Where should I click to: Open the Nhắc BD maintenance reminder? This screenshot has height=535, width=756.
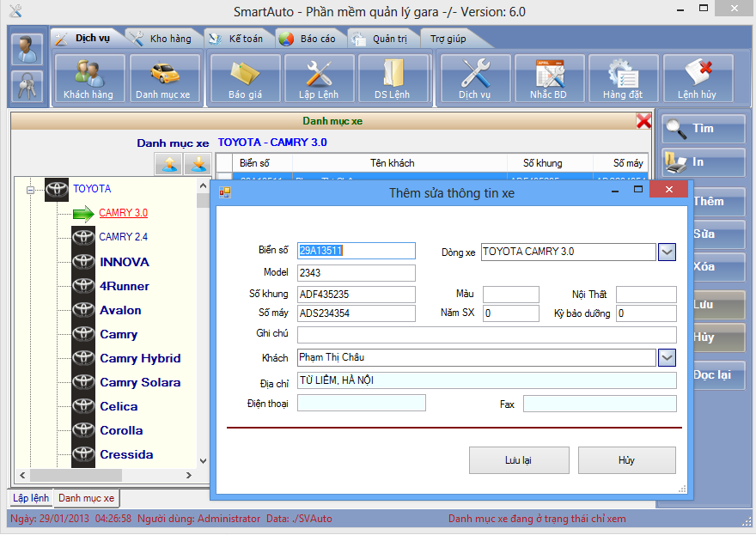(549, 78)
